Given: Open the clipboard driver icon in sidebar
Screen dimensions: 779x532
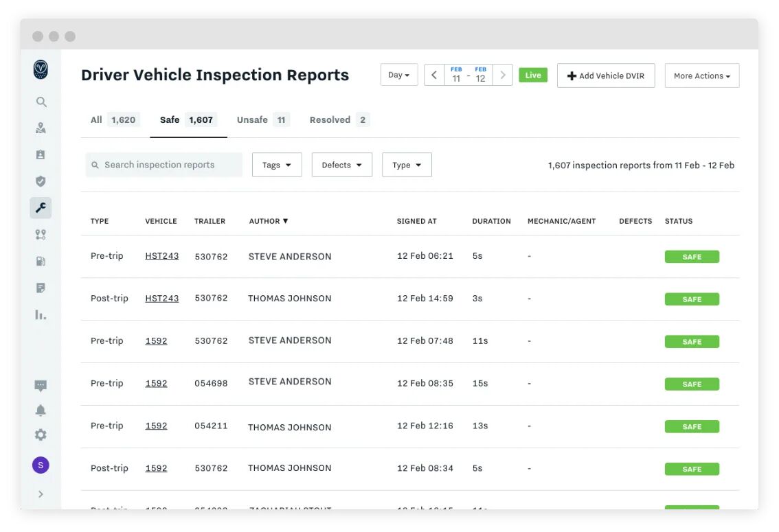Looking at the screenshot, I should click(41, 155).
